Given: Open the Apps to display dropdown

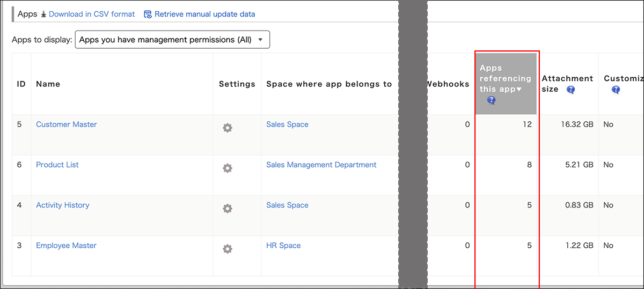Looking at the screenshot, I should (172, 40).
